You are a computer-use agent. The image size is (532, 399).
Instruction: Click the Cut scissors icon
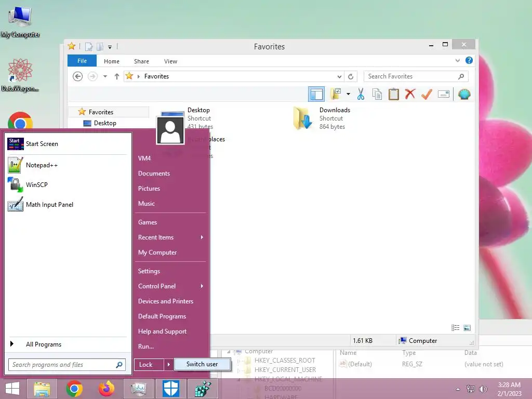click(x=361, y=94)
